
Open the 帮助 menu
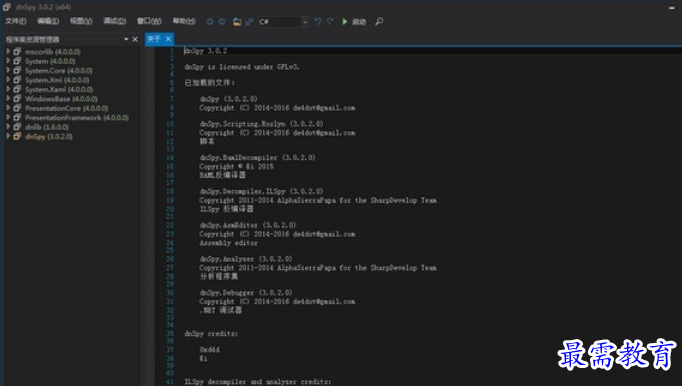[x=184, y=21]
